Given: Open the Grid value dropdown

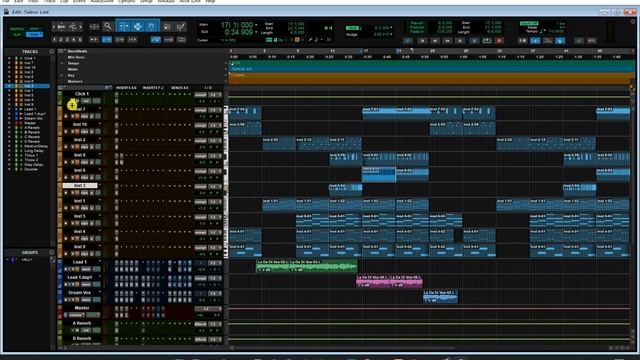Looking at the screenshot, I should pos(391,28).
